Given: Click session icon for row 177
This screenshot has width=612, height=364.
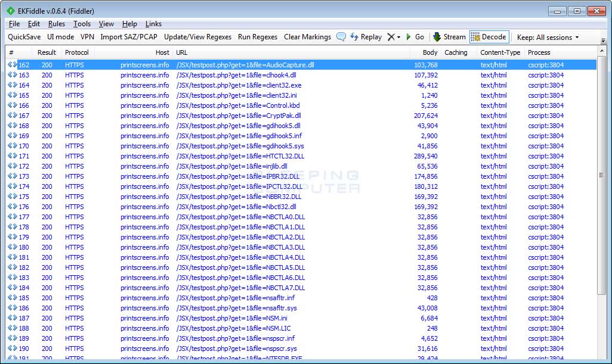Looking at the screenshot, I should [x=12, y=217].
